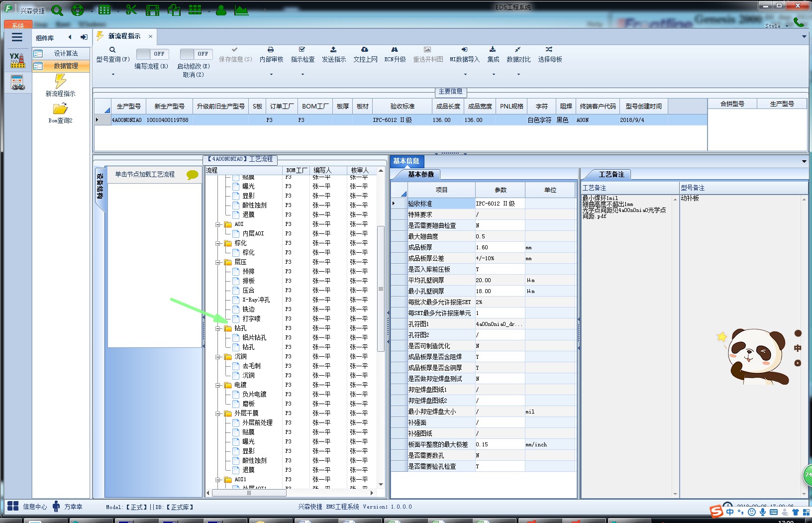Click the green tiles layout icon
This screenshot has width=812, height=523.
click(195, 10)
